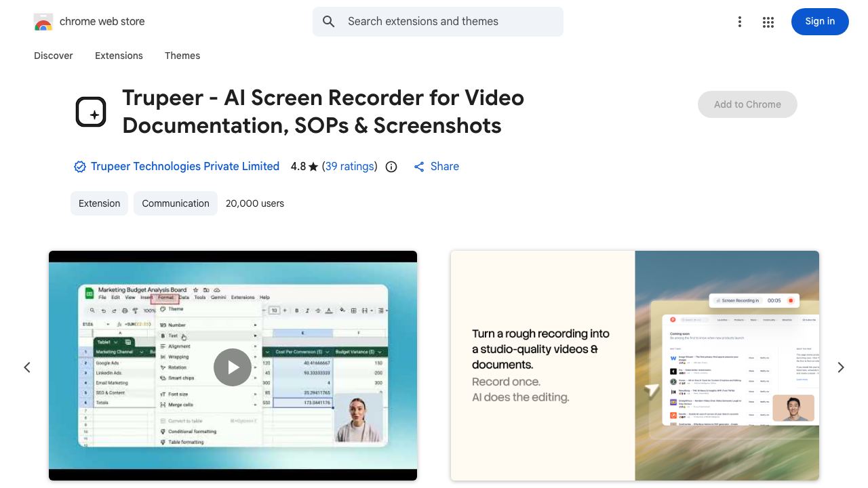Screen dimensions: 868x488
Task: Open the Extensions tab
Action: click(119, 56)
